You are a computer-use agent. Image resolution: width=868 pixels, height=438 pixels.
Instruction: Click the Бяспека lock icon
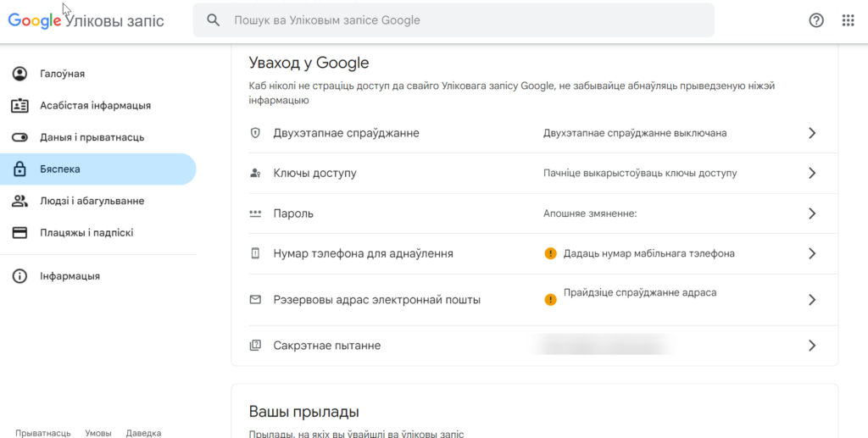pyautogui.click(x=20, y=169)
